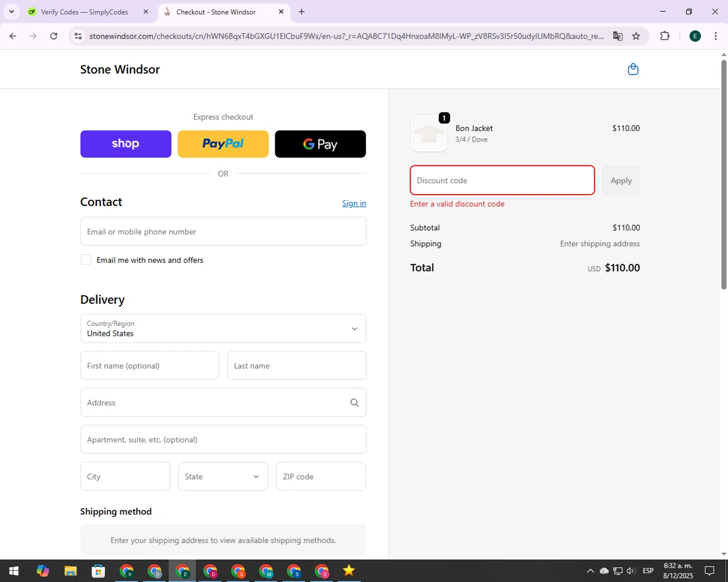The image size is (728, 582).
Task: Click the Bon Jacket product name
Action: 474,128
